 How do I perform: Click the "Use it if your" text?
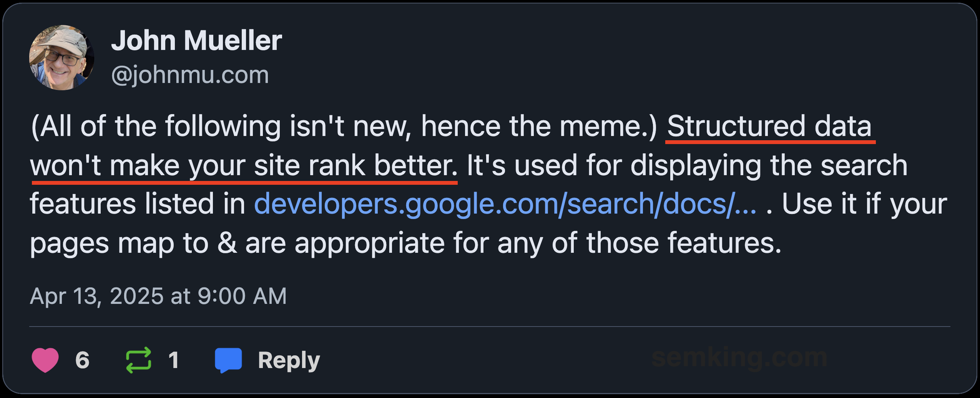click(x=864, y=204)
